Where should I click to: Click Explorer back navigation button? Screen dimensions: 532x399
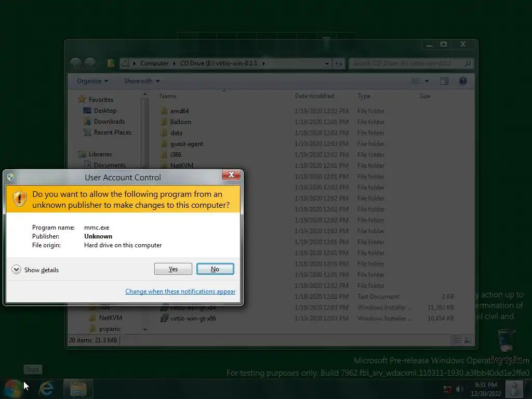pyautogui.click(x=75, y=63)
